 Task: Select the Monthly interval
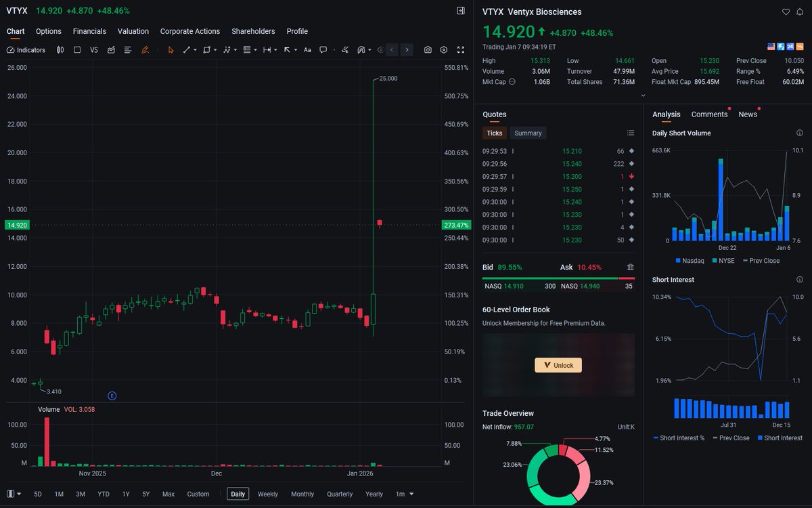click(302, 494)
